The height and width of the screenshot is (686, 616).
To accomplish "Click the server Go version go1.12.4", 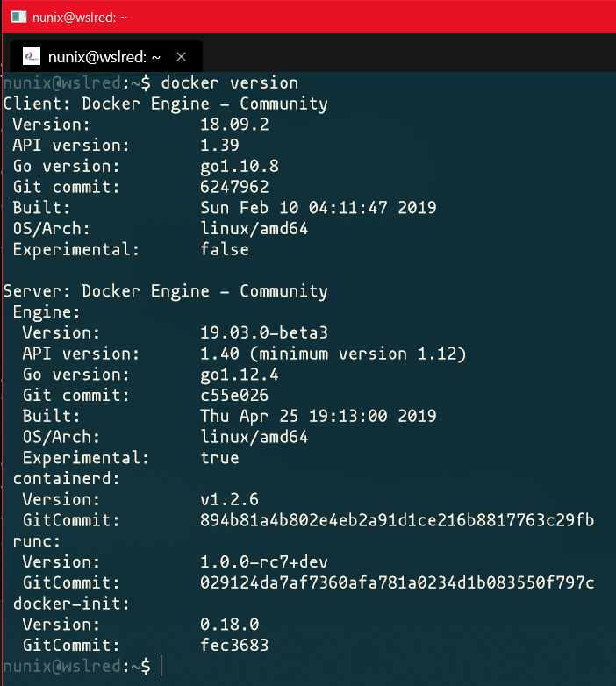I will pyautogui.click(x=240, y=375).
